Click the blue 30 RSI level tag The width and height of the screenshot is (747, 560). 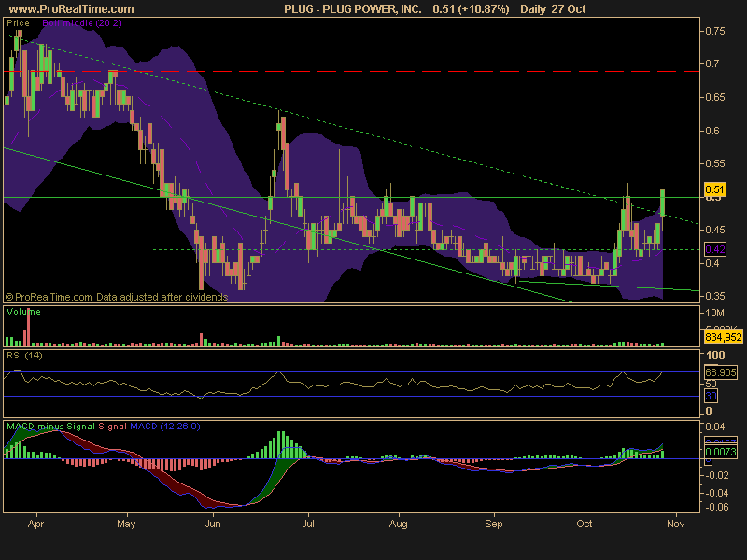click(711, 396)
